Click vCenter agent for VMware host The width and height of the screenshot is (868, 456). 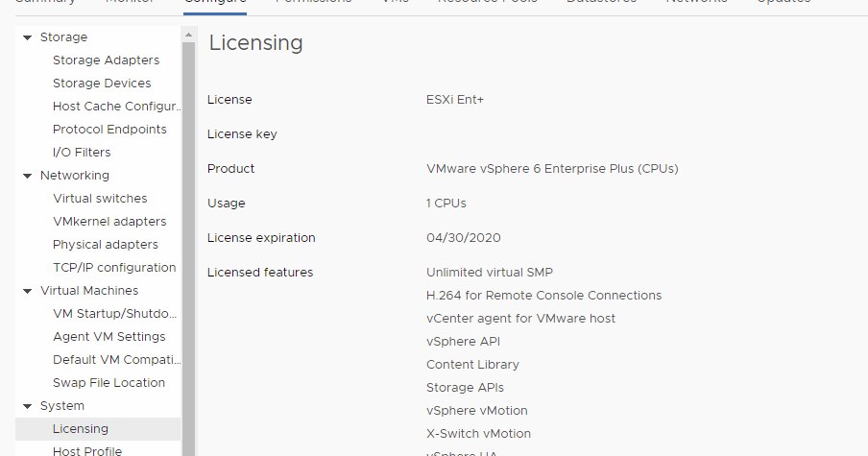(520, 319)
